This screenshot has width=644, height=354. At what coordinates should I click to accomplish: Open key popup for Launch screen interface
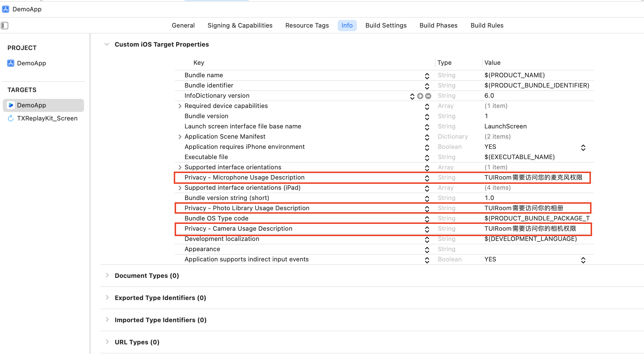(x=427, y=127)
